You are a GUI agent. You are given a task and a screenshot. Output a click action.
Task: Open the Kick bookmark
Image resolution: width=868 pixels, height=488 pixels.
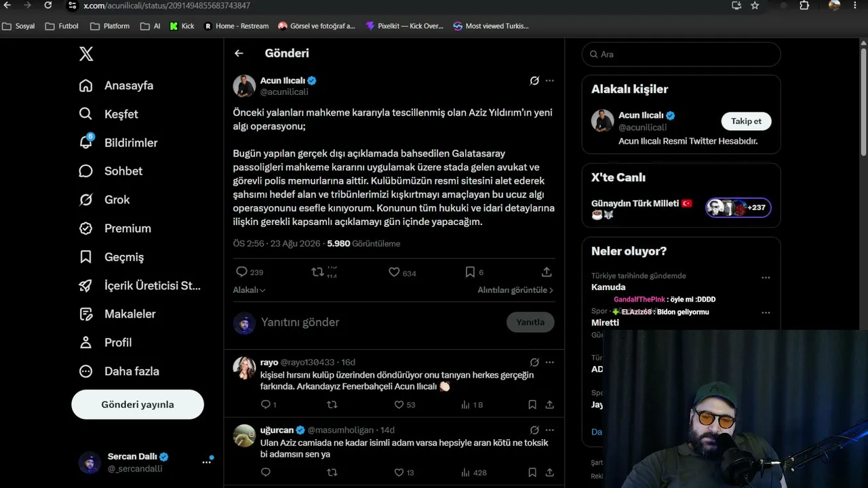182,26
